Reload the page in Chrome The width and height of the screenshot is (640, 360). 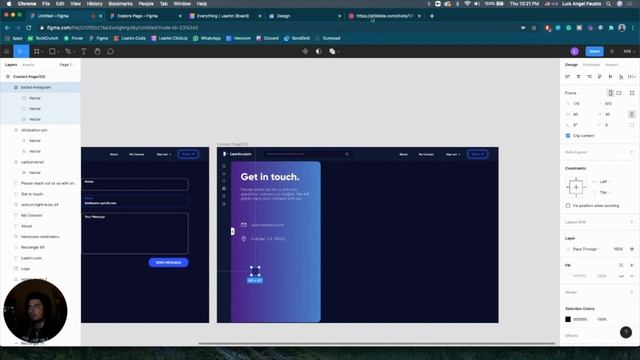29,28
